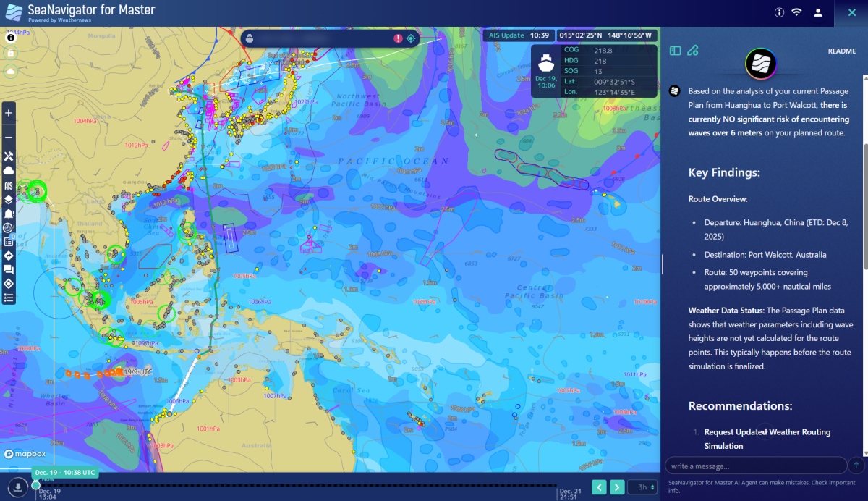Open the map layers icon
The image size is (868, 501).
(9, 200)
